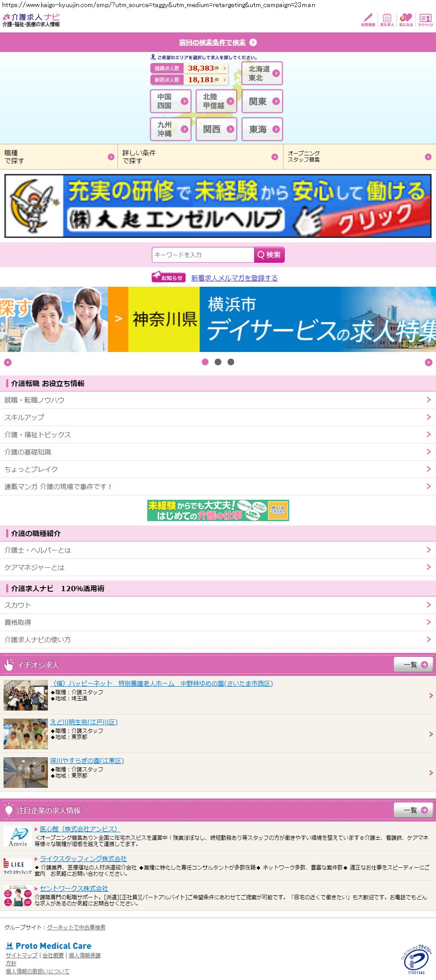Expand 職種で探す search option
Screen dimensions: 436x980
click(59, 157)
